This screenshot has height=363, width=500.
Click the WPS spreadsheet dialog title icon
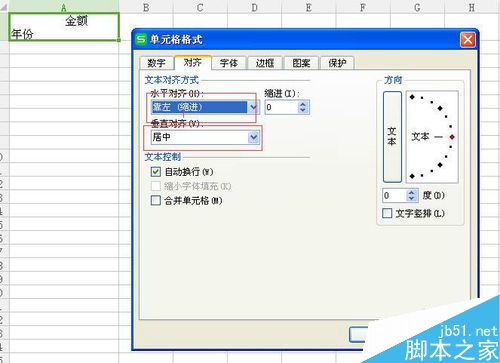point(141,39)
